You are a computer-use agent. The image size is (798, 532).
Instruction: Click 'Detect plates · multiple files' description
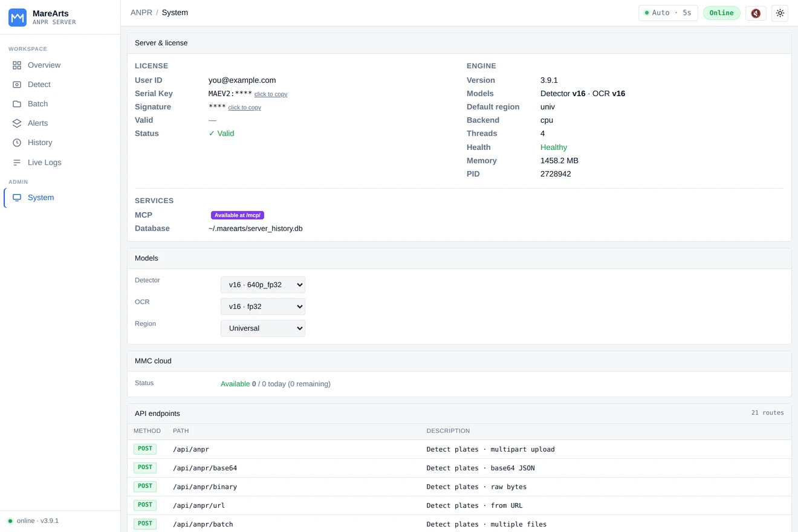pos(487,524)
